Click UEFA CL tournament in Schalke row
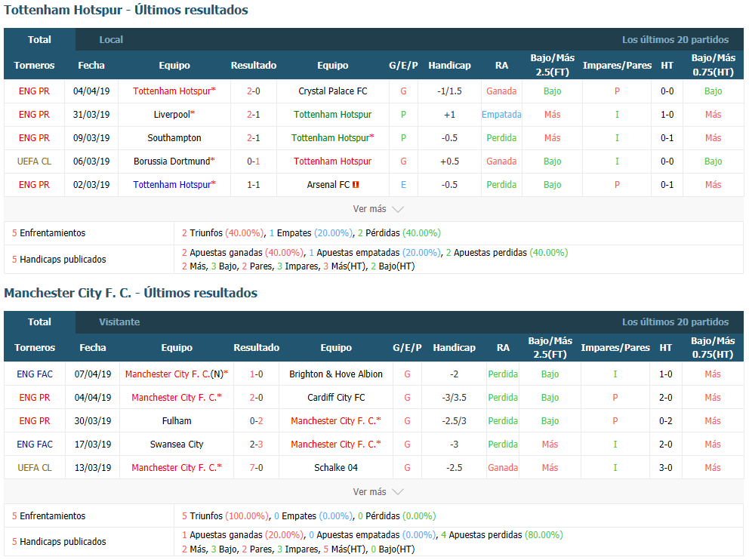This screenshot has height=560, width=749. 35,468
